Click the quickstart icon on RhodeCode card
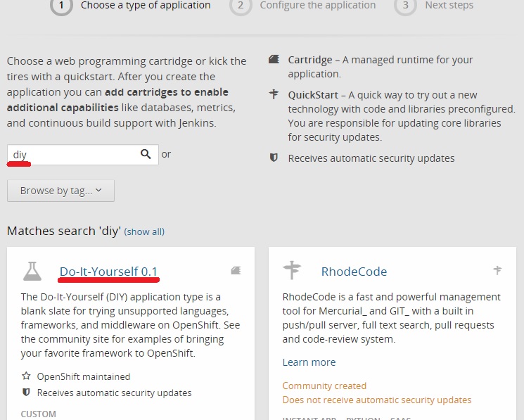 tap(497, 270)
